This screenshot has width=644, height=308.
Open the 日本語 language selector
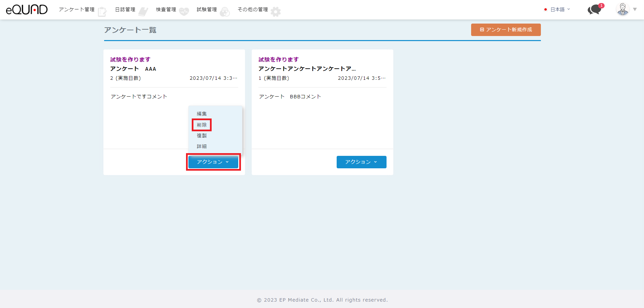point(557,9)
